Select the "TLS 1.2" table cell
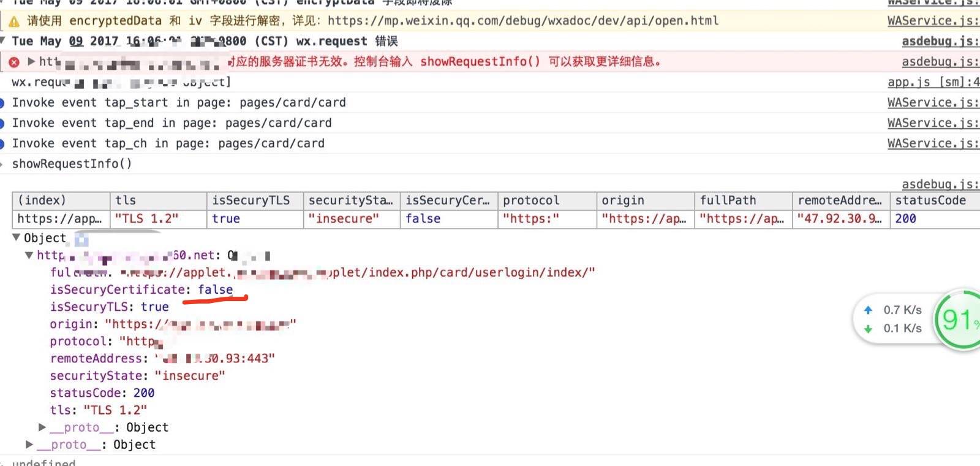This screenshot has height=466, width=980. click(x=158, y=219)
